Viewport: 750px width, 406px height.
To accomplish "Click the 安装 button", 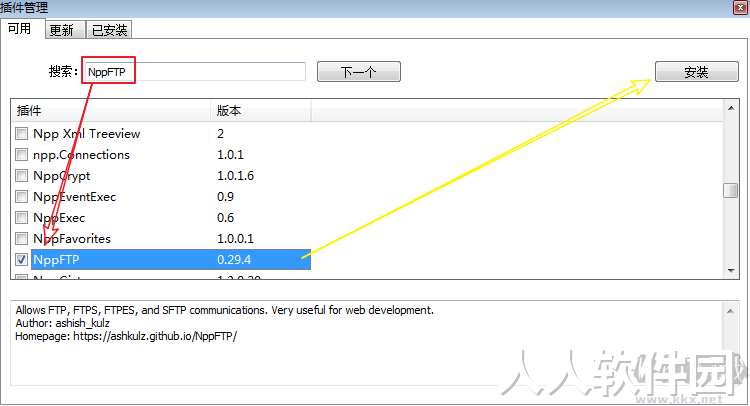I will coord(696,72).
